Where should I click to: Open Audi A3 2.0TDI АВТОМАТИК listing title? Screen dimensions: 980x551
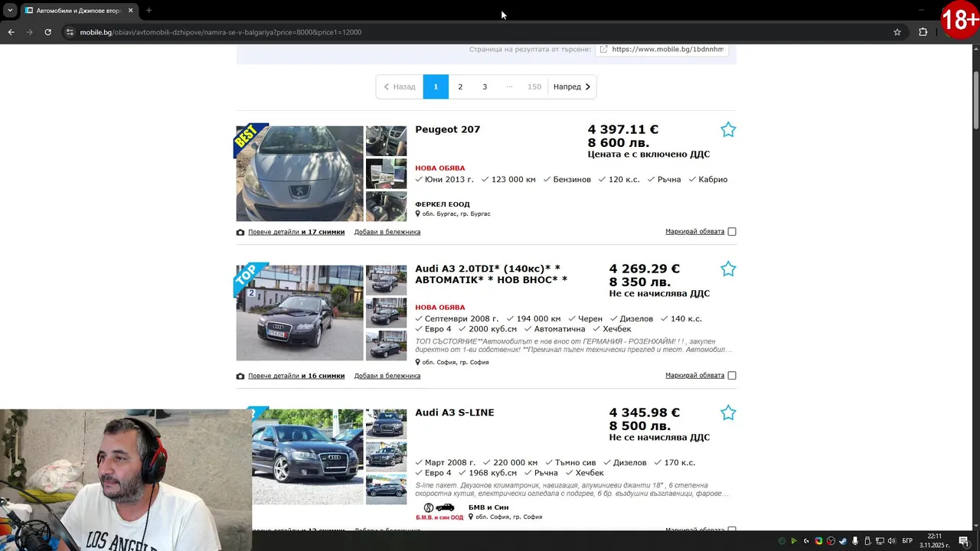tap(491, 274)
